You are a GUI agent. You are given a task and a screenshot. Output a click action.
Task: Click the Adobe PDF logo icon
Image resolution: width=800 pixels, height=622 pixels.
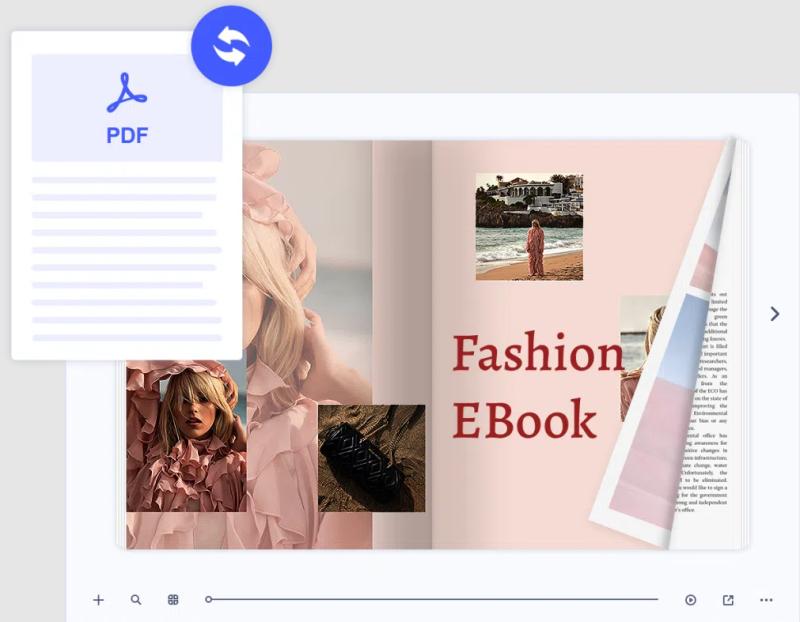(127, 93)
